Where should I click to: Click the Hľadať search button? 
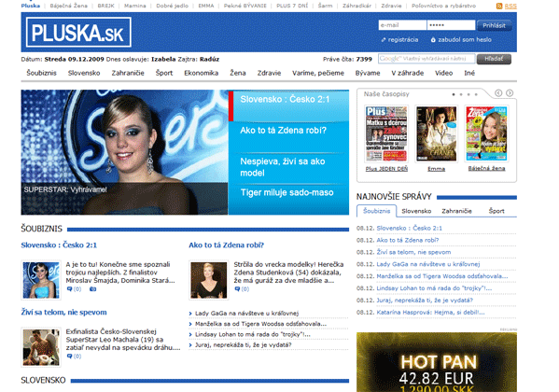(x=494, y=59)
